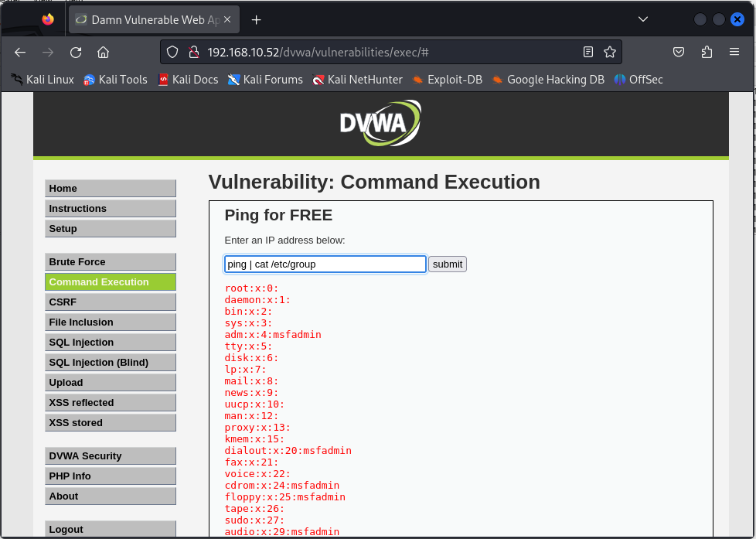Open the extensions puzzle icon
The width and height of the screenshot is (756, 539).
pyautogui.click(x=707, y=52)
